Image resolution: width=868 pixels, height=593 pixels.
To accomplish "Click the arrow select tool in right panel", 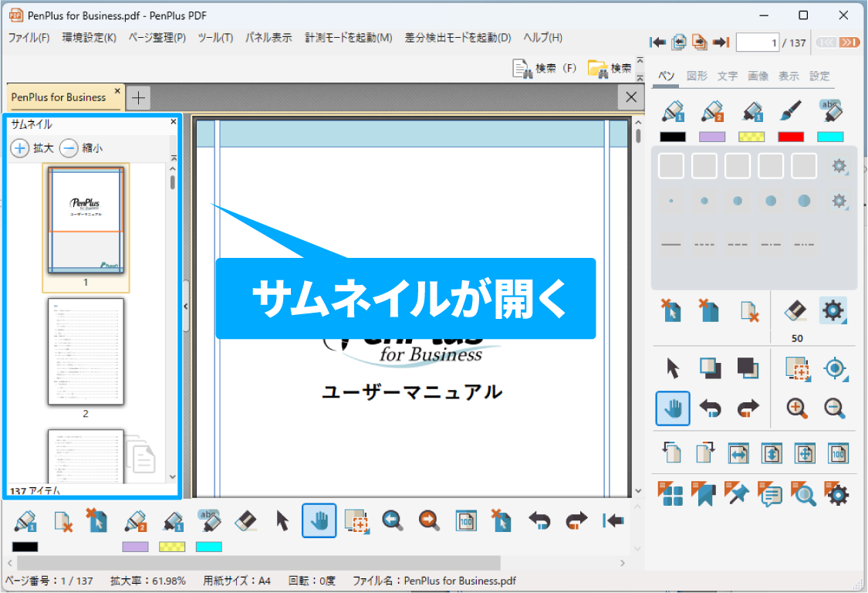I will click(x=673, y=368).
